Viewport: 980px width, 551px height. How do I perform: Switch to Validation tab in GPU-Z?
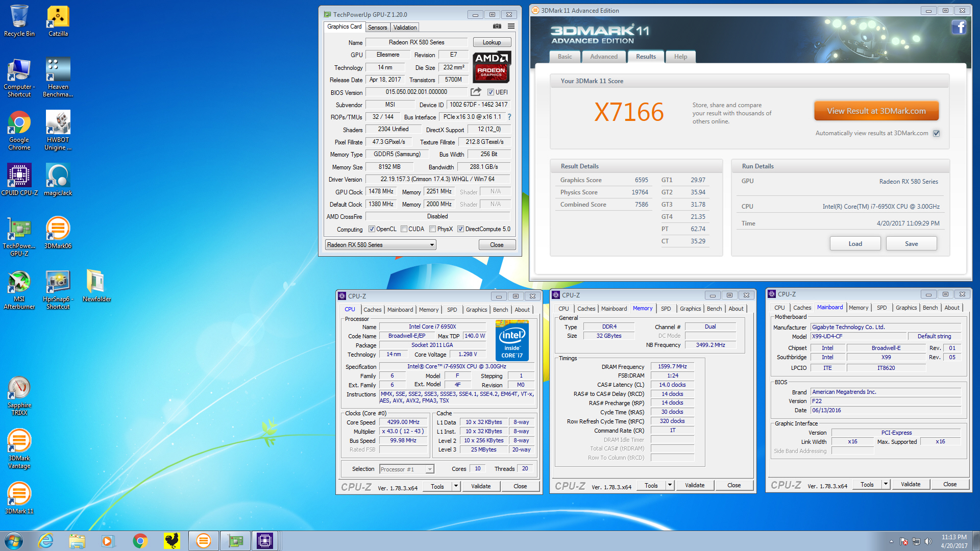tap(405, 28)
